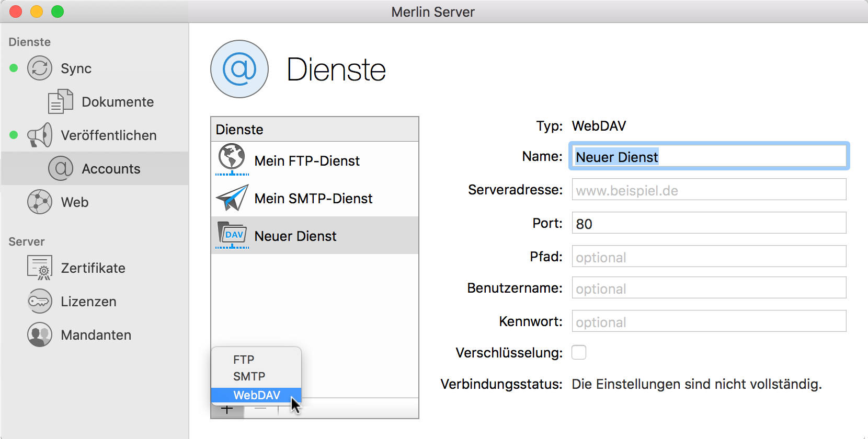Click the Web network globe icon
The height and width of the screenshot is (439, 868).
[x=40, y=202]
